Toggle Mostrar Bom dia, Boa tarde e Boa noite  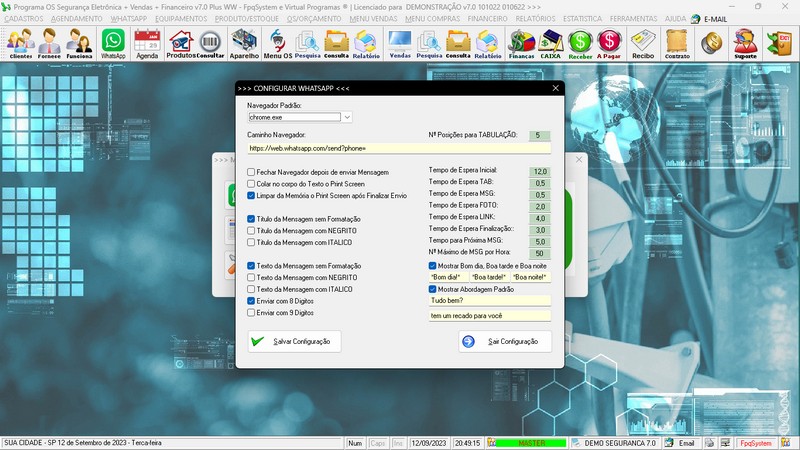(x=432, y=266)
